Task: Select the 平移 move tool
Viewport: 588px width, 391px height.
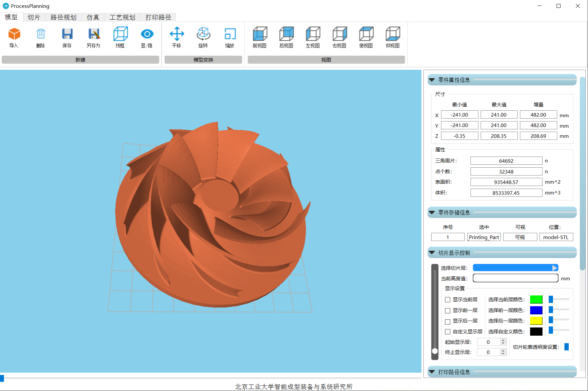Action: (177, 34)
